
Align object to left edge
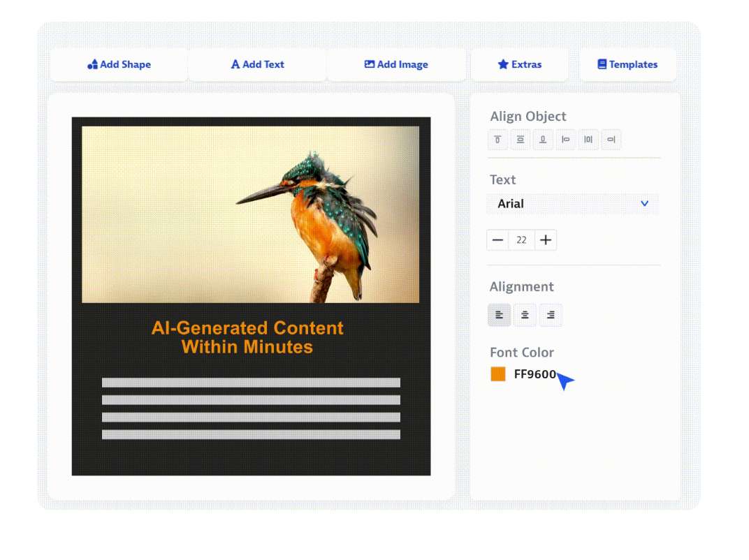tap(565, 140)
